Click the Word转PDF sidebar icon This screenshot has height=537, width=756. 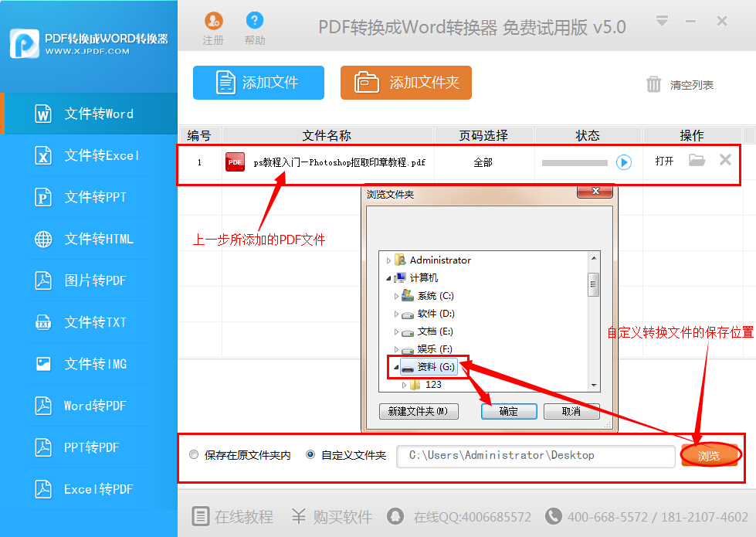pyautogui.click(x=43, y=406)
